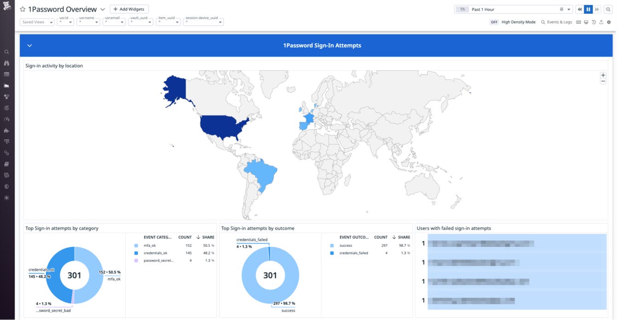Click the export share icon
Viewport: 644px width, 320px height.
[601, 22]
